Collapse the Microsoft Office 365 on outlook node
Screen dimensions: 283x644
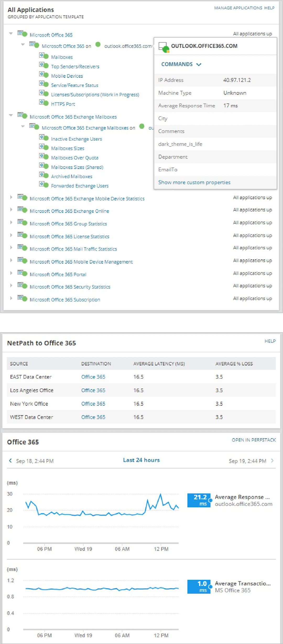tap(23, 44)
